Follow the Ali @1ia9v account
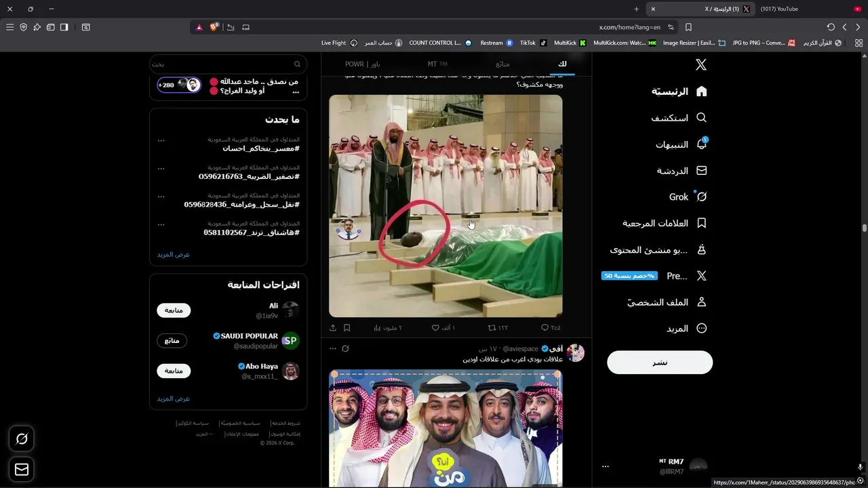Image resolution: width=868 pixels, height=488 pixels. click(174, 310)
